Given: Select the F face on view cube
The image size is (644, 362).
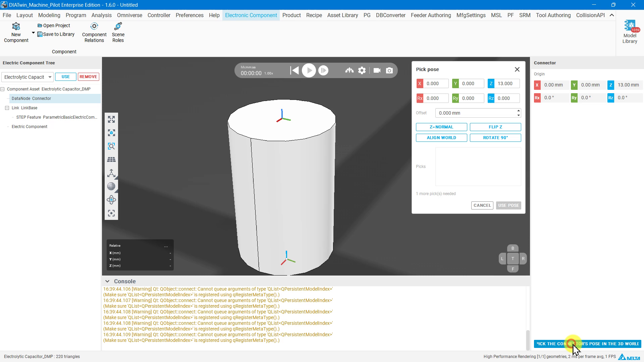Looking at the screenshot, I should pos(513,269).
